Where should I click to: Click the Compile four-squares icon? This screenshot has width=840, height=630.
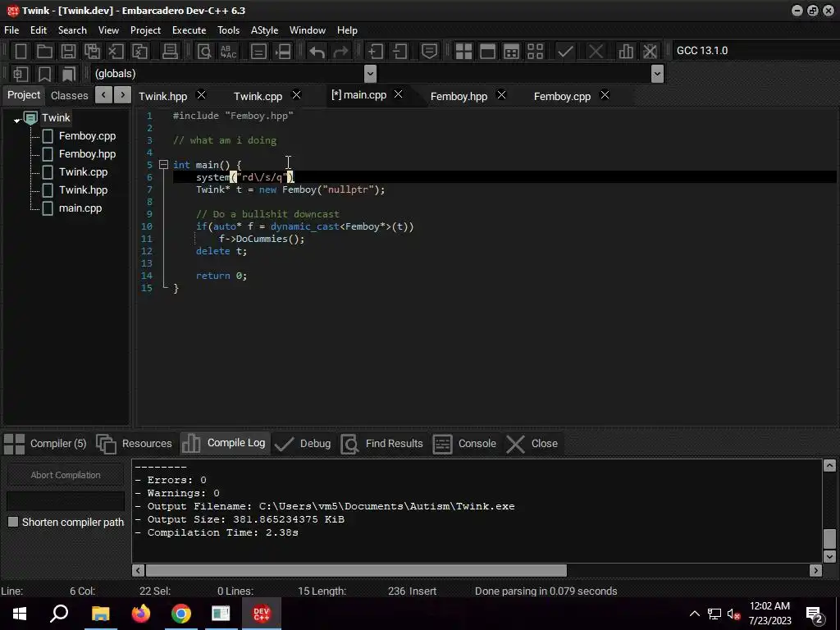point(463,52)
